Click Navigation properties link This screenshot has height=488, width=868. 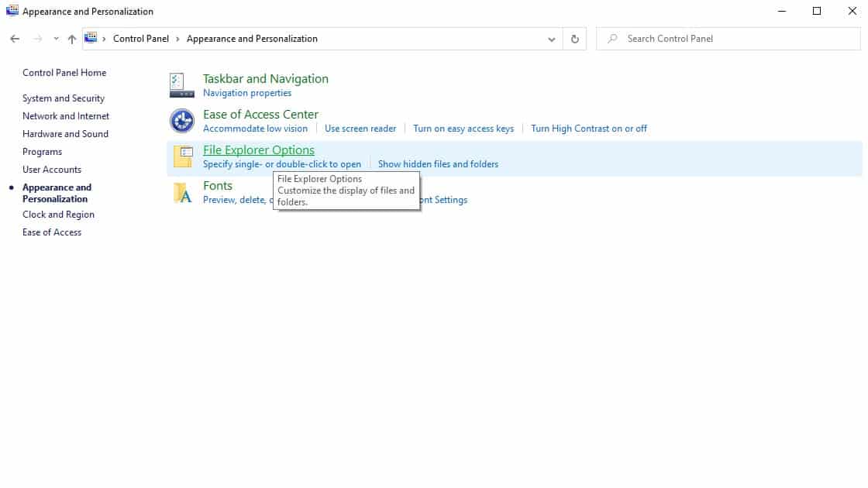tap(247, 93)
